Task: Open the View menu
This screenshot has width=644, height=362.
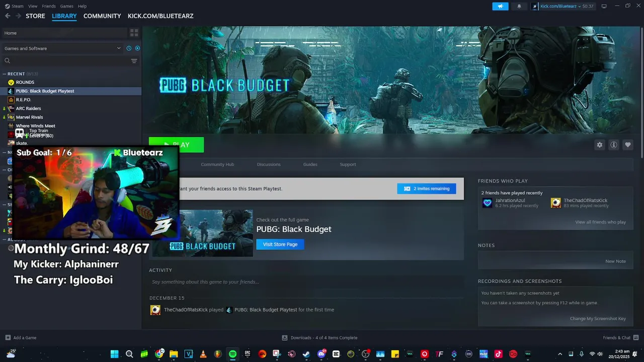Action: point(33,6)
